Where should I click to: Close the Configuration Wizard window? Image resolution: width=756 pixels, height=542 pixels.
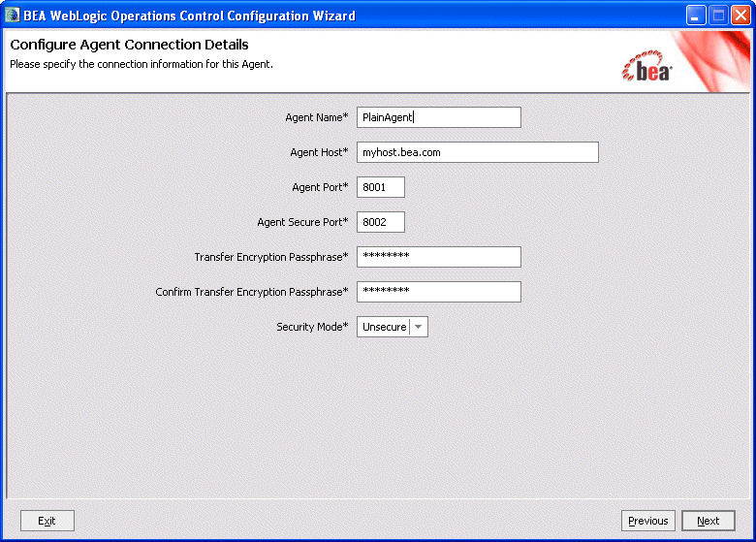pos(740,16)
